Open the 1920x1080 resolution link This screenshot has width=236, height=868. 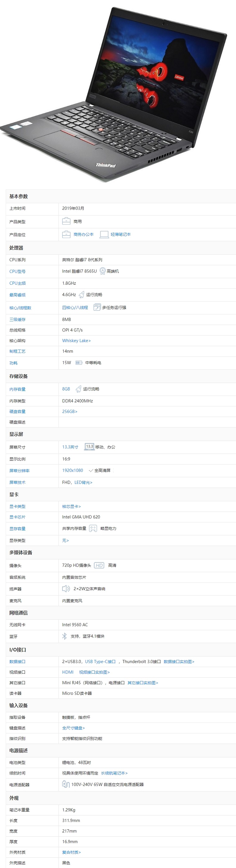point(73,470)
